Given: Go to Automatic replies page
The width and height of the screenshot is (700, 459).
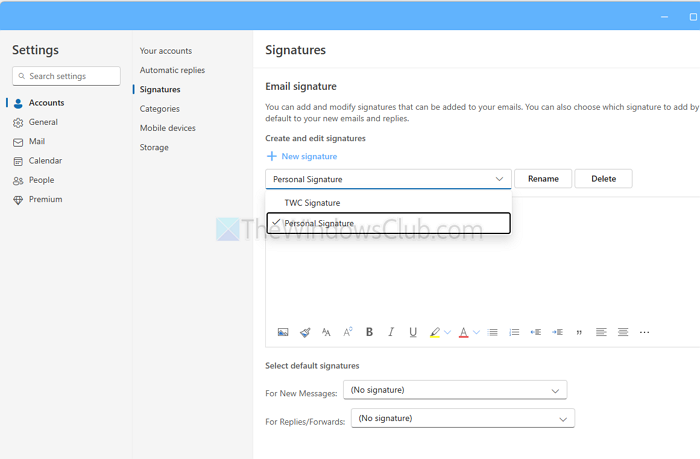Looking at the screenshot, I should [172, 70].
